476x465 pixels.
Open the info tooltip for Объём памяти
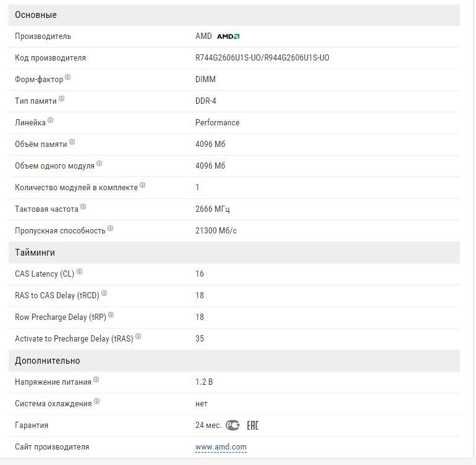pos(72,142)
